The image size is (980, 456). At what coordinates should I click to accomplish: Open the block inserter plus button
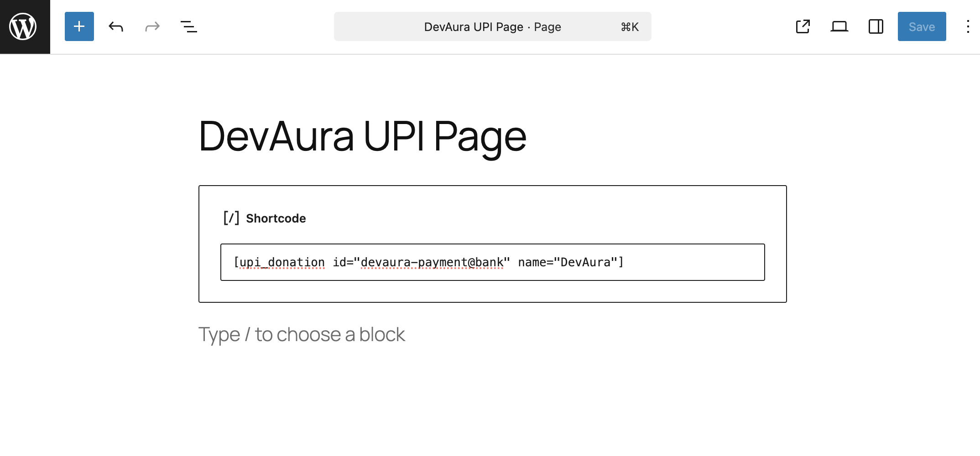(x=79, y=26)
